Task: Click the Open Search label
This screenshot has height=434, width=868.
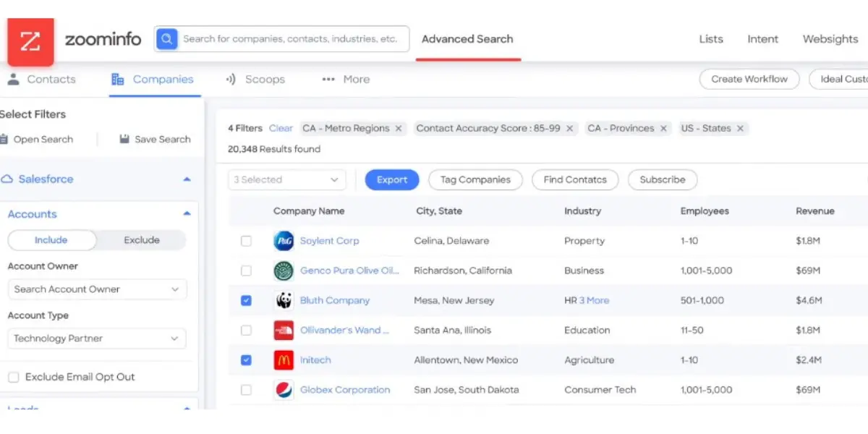Action: tap(43, 140)
